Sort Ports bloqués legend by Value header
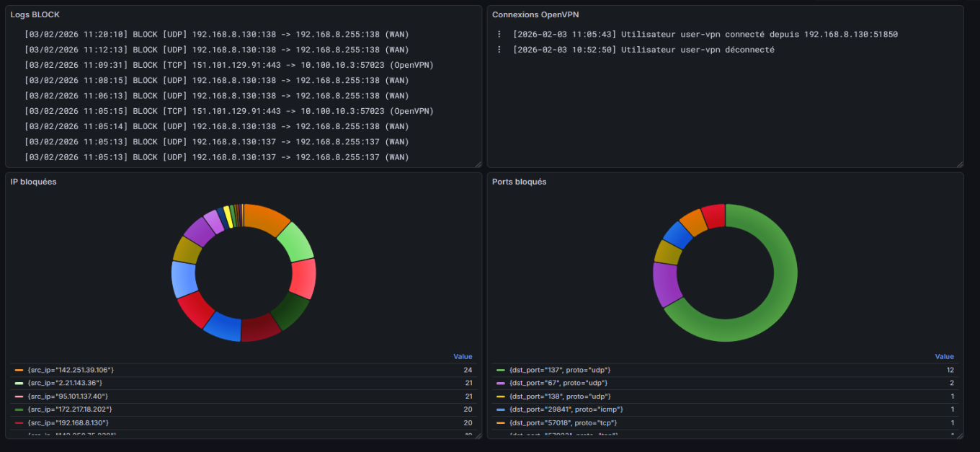 [x=944, y=356]
